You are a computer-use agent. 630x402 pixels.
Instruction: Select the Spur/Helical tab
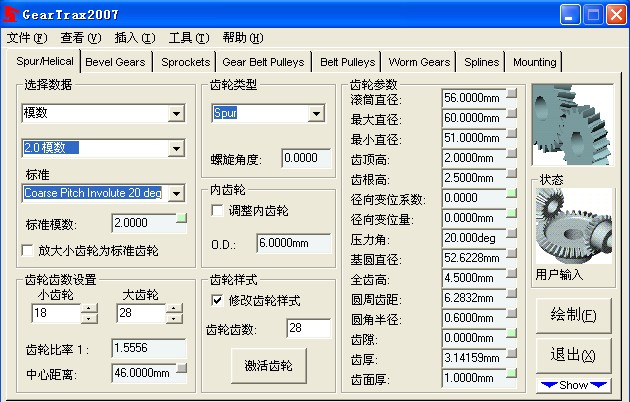tap(45, 61)
